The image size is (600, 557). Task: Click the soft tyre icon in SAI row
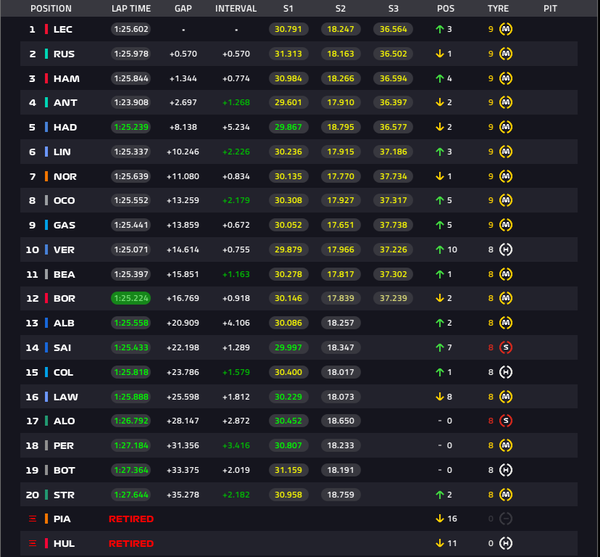point(505,347)
